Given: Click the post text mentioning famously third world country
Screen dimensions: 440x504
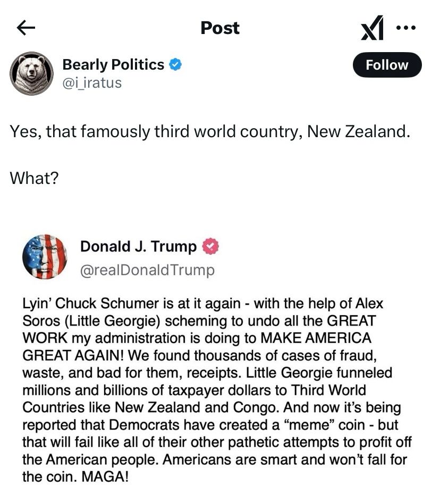Looking at the screenshot, I should 210,131.
